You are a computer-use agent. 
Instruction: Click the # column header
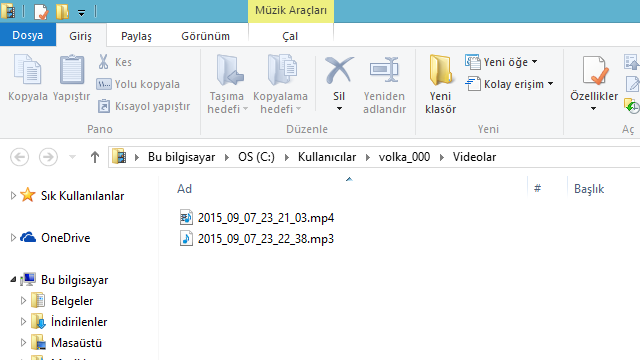coord(538,189)
